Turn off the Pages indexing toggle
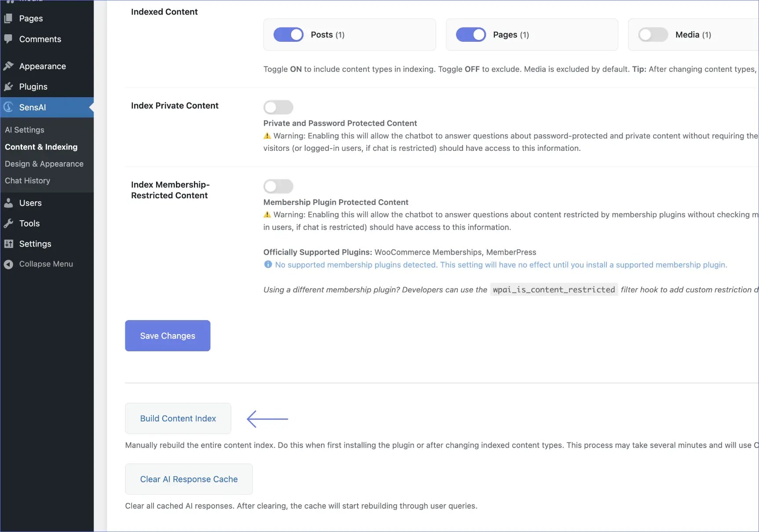759x532 pixels. [471, 35]
